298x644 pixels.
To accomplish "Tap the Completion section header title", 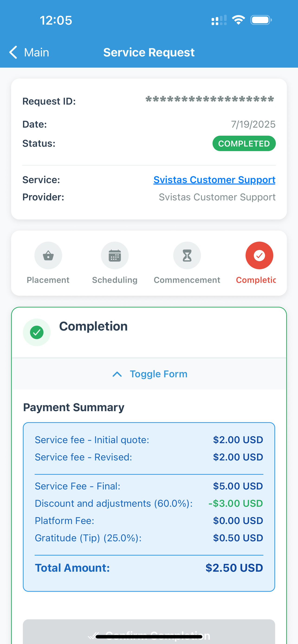I will click(x=93, y=326).
